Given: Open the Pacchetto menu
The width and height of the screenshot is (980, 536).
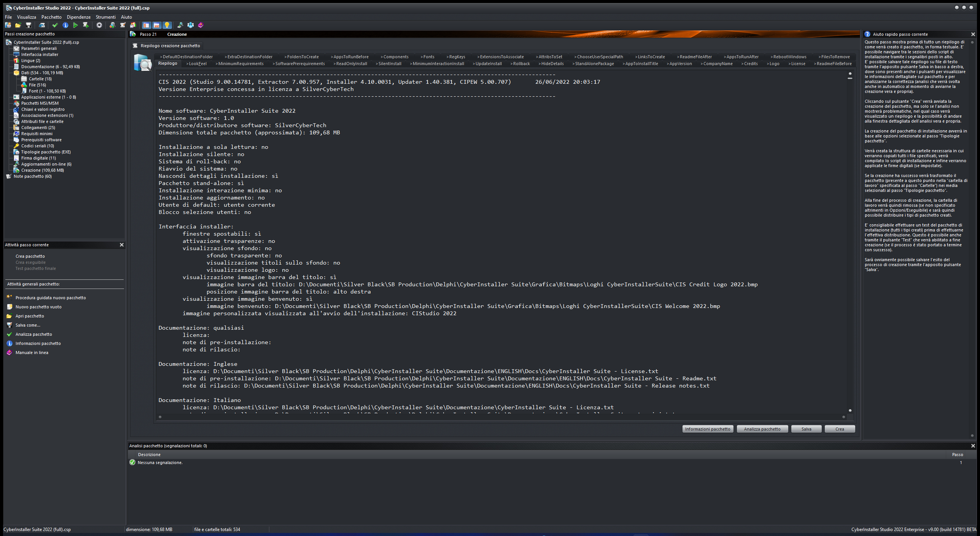Looking at the screenshot, I should (x=51, y=17).
